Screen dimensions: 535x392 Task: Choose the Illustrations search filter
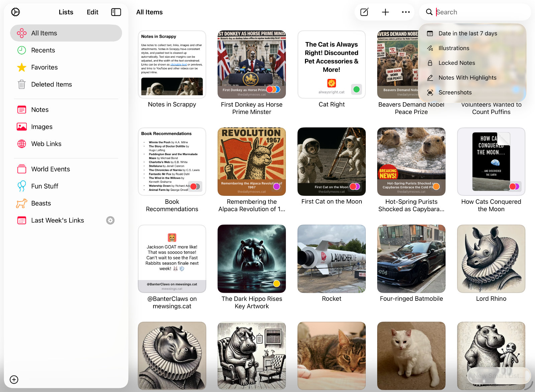point(454,48)
